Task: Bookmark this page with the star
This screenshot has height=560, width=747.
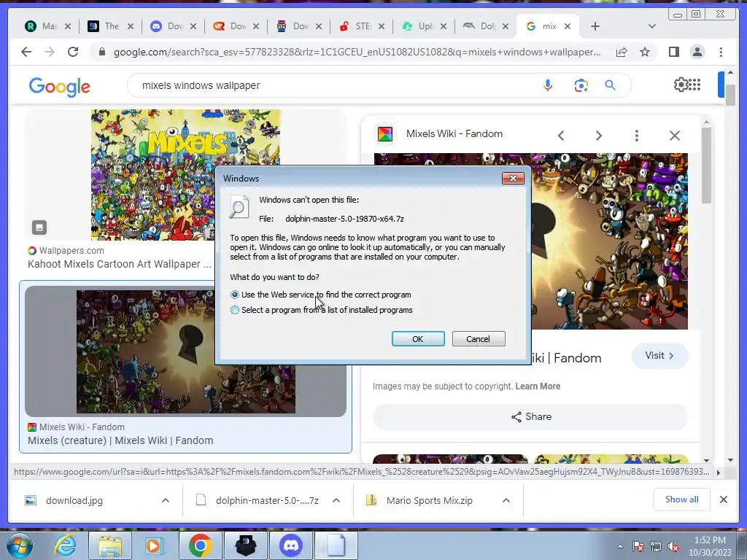Action: (645, 52)
